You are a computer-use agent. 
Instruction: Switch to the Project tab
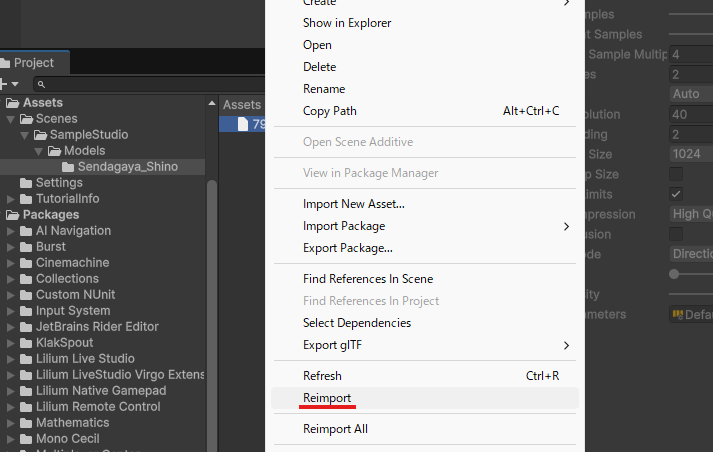(34, 63)
